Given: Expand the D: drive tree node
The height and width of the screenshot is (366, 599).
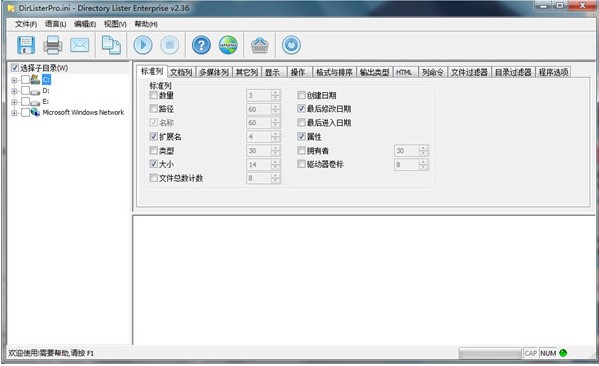Looking at the screenshot, I should pos(14,91).
